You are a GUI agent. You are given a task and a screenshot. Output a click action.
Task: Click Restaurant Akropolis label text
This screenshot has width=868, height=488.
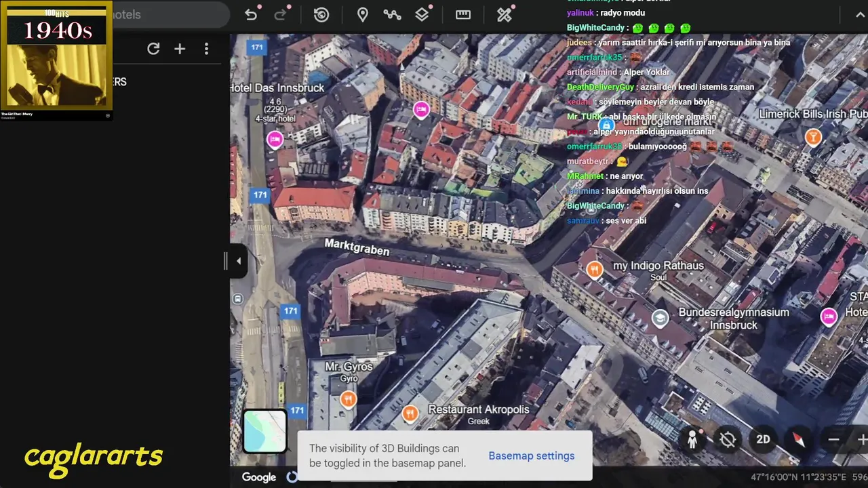pyautogui.click(x=479, y=409)
